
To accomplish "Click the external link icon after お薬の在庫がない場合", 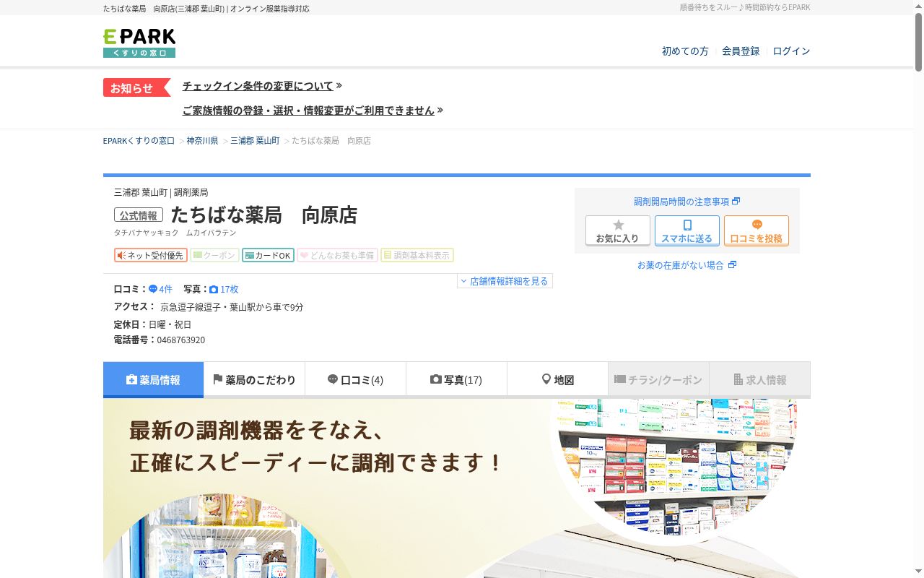I will (x=732, y=265).
